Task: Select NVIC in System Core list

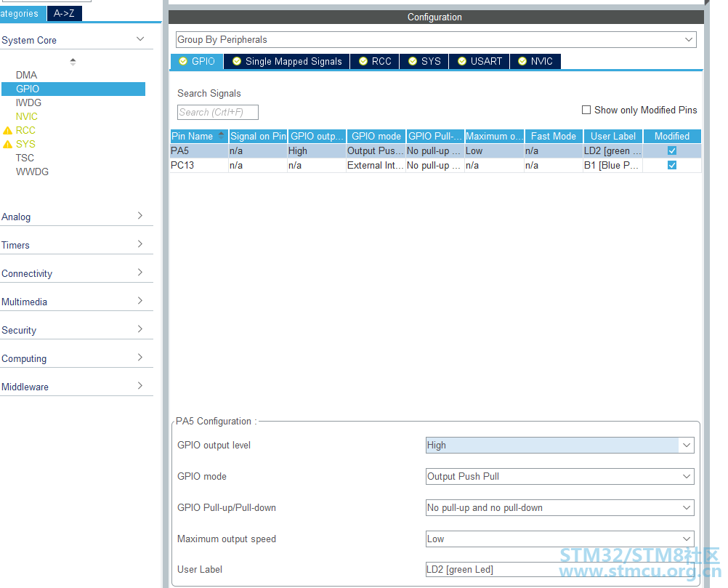Action: [x=26, y=116]
